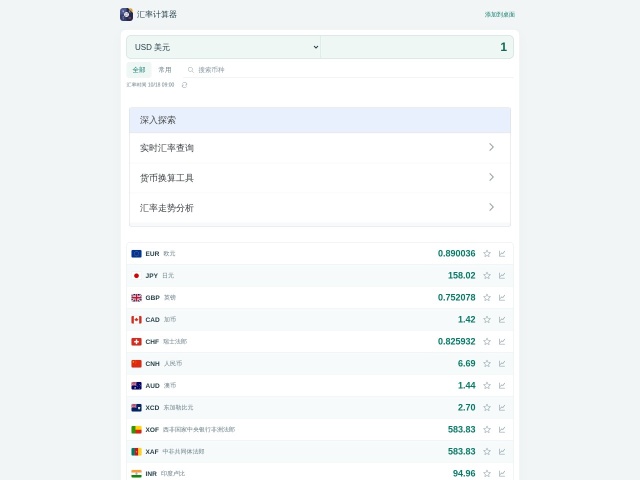This screenshot has height=480, width=640.
Task: Open the JPY trend chart icon
Action: click(x=502, y=276)
